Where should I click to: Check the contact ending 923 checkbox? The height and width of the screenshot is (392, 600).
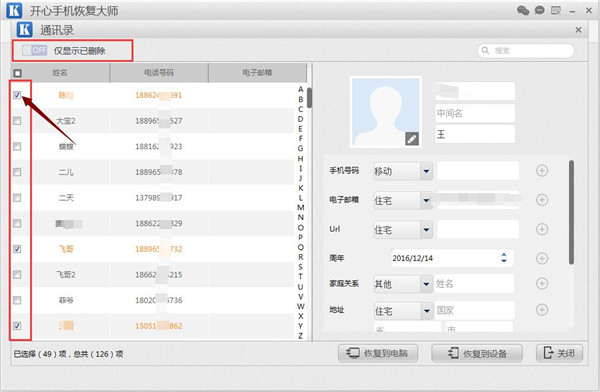click(x=17, y=146)
